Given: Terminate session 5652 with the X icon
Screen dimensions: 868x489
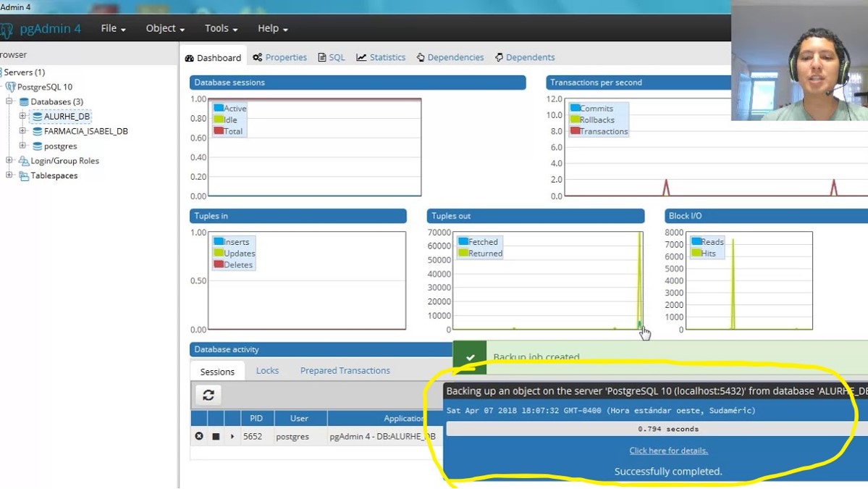Looking at the screenshot, I should pos(199,437).
